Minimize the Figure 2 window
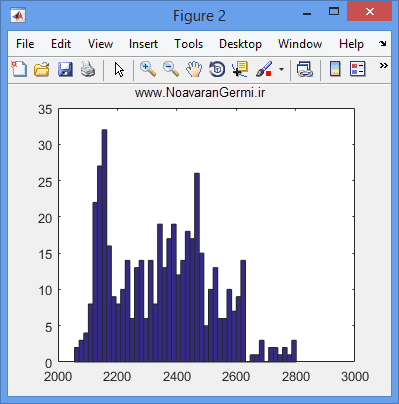399x404 pixels. pyautogui.click(x=307, y=14)
